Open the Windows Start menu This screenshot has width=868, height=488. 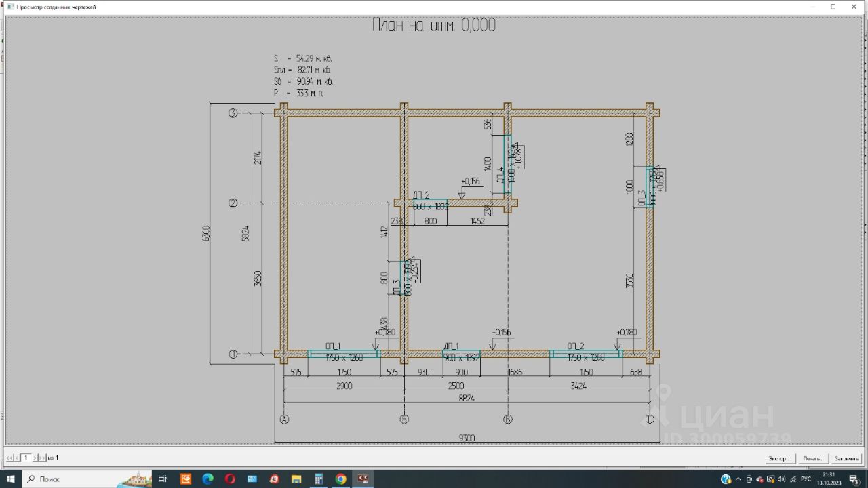[x=11, y=479]
